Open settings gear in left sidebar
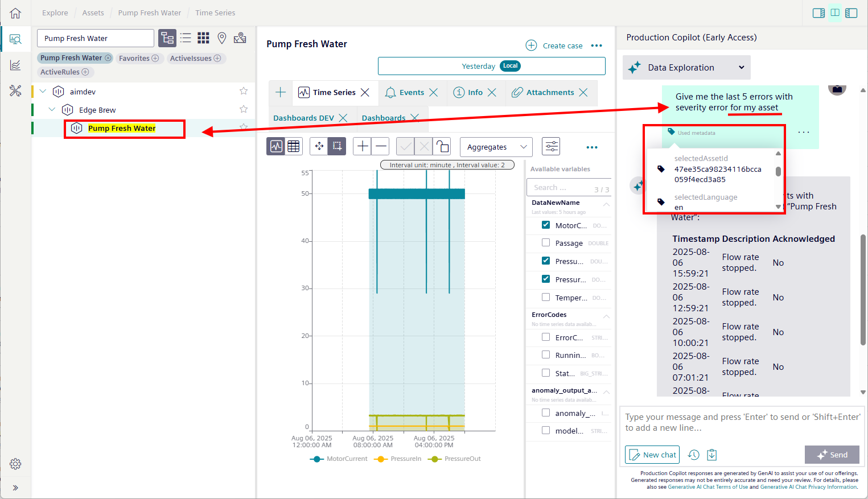Image resolution: width=868 pixels, height=499 pixels. [x=15, y=464]
